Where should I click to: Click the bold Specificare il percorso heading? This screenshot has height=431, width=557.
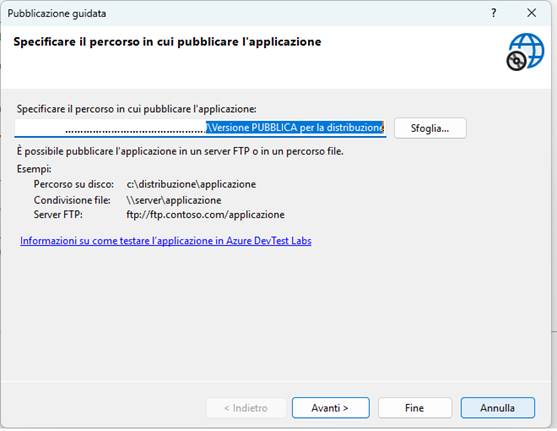click(167, 42)
